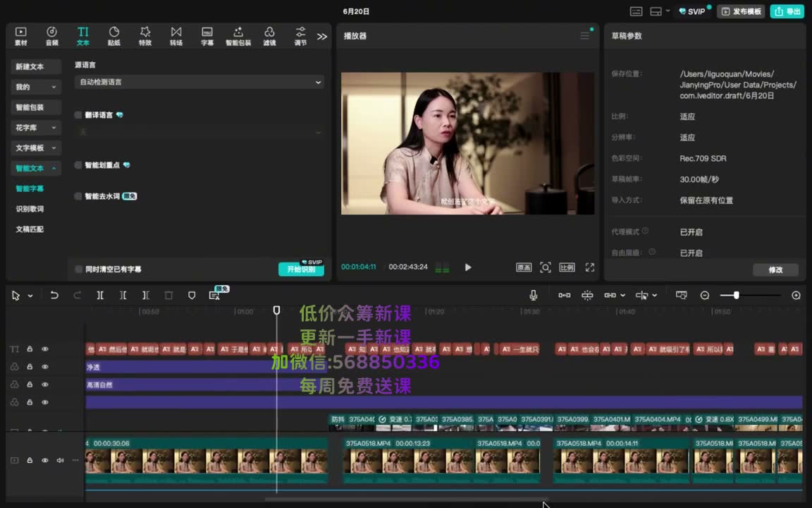
Task: Delete right of playhead tool
Action: (x=145, y=295)
